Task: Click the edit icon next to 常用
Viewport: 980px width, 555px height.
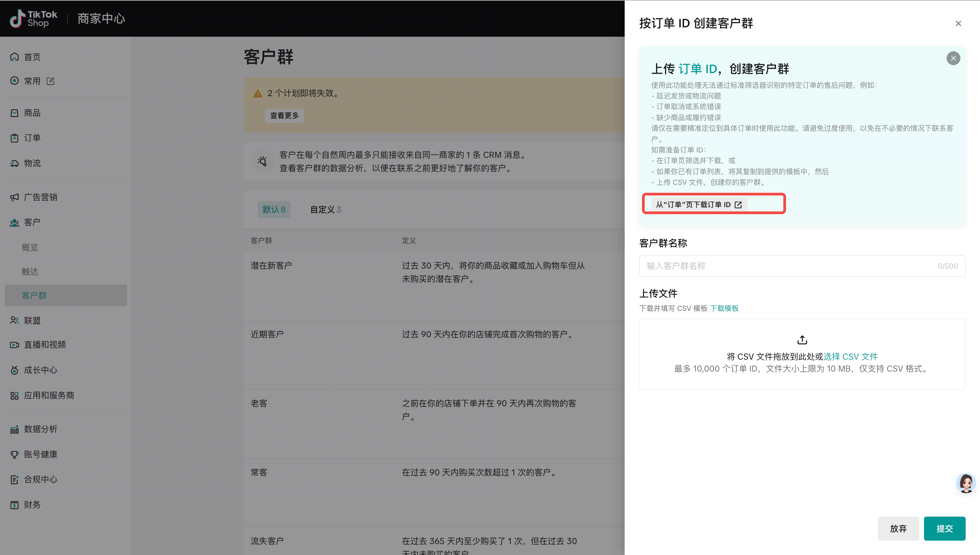Action: coord(51,81)
